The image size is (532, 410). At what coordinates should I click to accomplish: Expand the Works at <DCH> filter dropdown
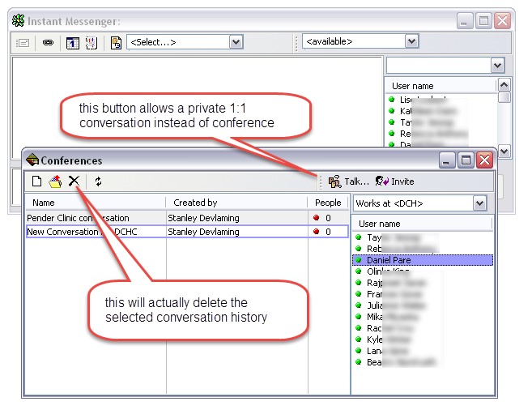pyautogui.click(x=479, y=203)
